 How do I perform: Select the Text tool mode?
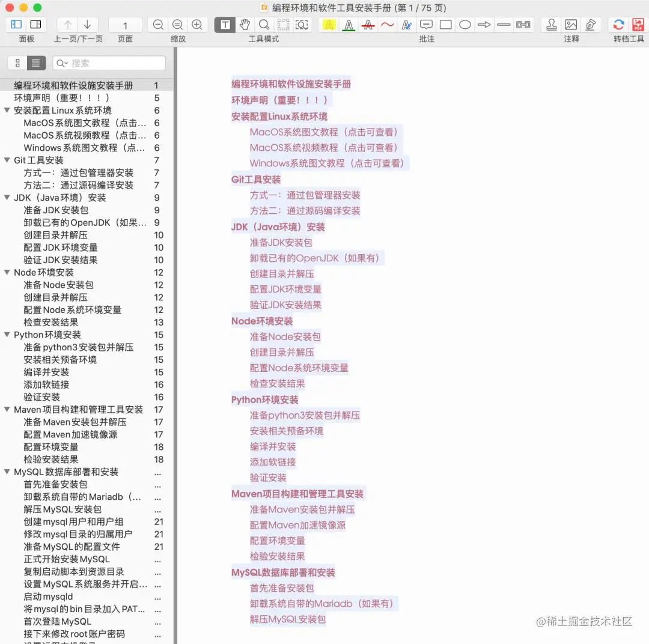pos(225,25)
